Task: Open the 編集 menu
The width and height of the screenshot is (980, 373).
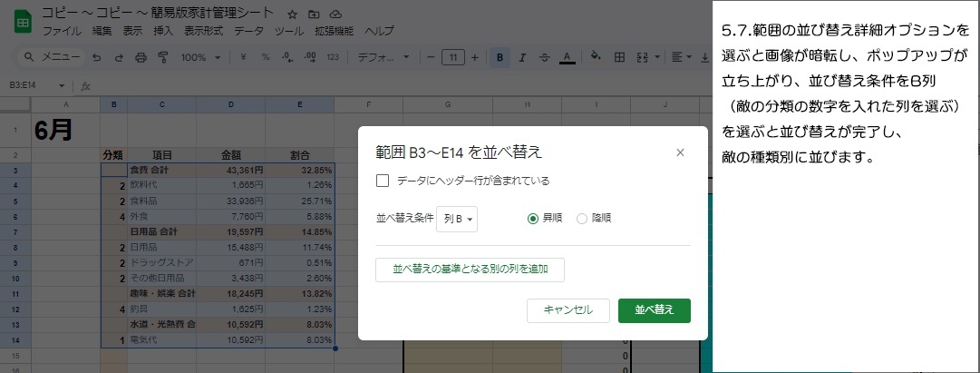Action: coord(102,31)
